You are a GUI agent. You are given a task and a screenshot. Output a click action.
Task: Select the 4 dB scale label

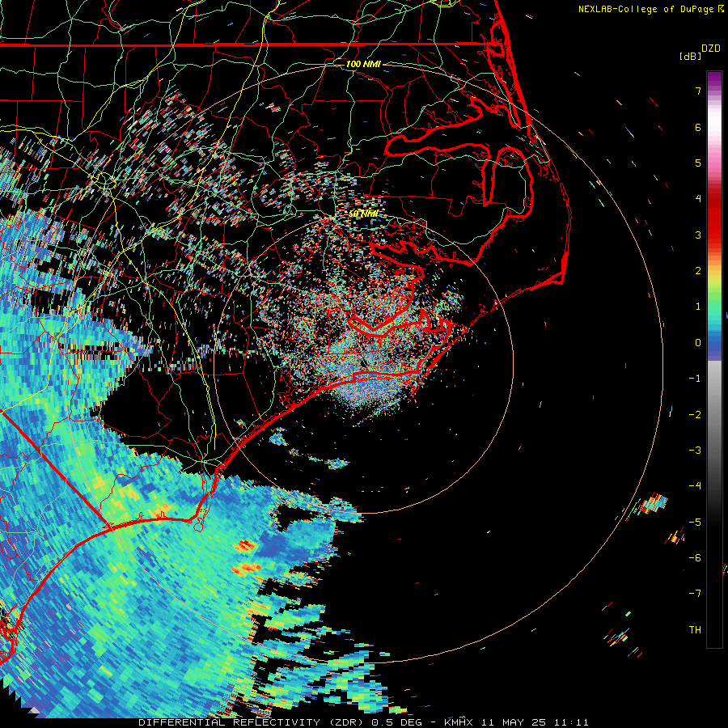698,199
